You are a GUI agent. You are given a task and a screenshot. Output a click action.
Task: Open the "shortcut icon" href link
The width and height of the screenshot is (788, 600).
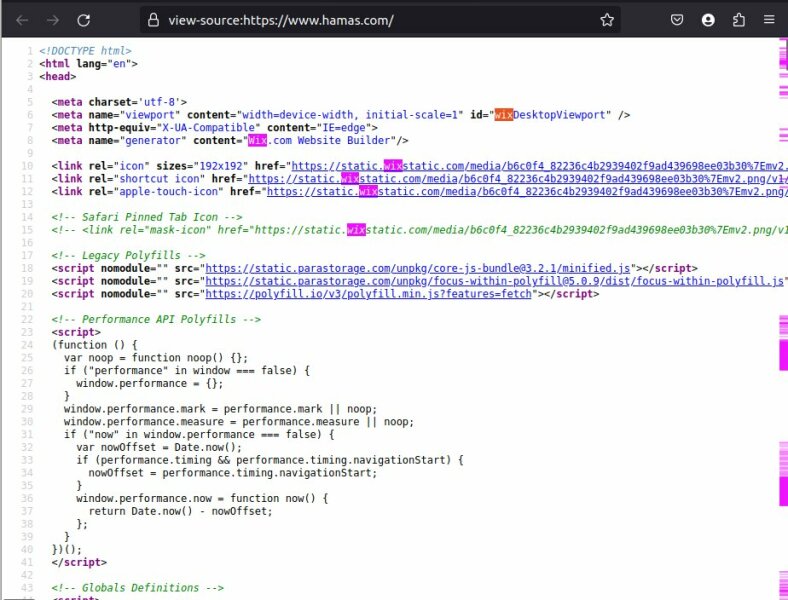(x=520, y=179)
